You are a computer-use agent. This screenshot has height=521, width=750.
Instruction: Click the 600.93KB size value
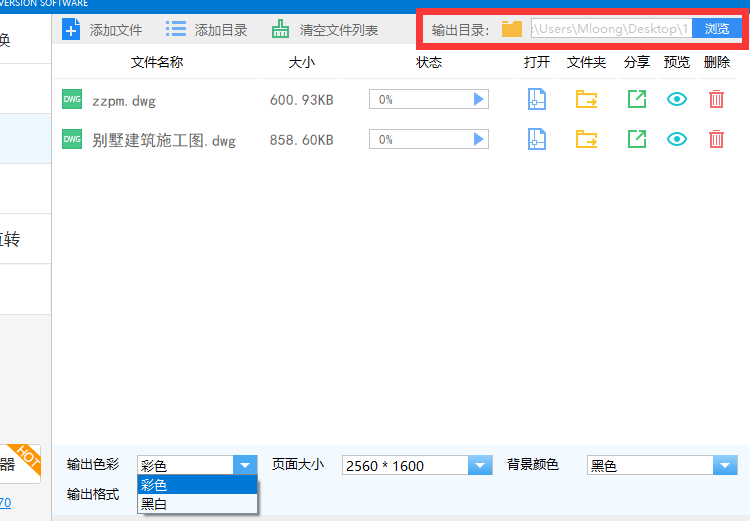(x=301, y=100)
